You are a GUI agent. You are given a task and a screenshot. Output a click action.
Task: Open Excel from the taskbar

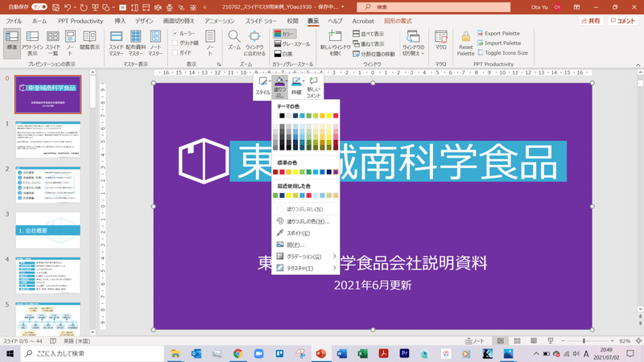pyautogui.click(x=363, y=353)
